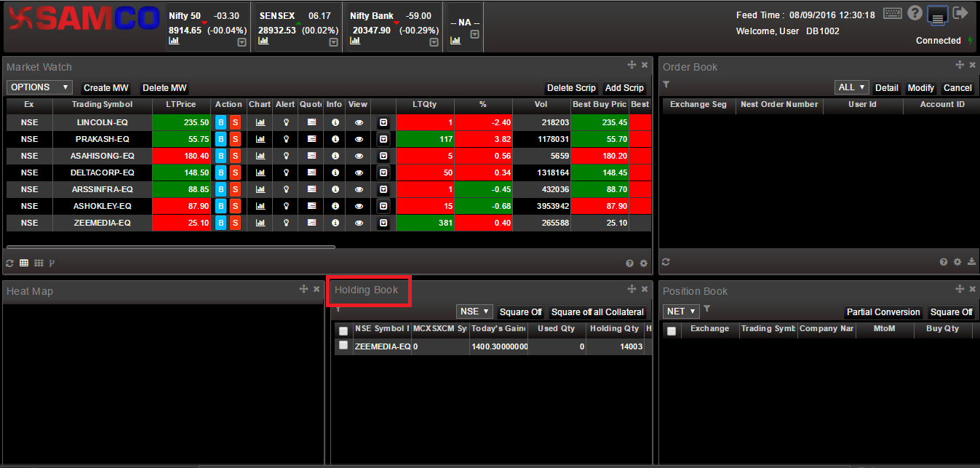980x468 pixels.
Task: Click Modify in the Order Book
Action: coord(921,88)
